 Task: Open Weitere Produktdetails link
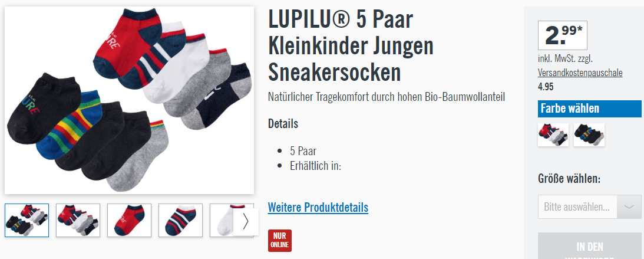pyautogui.click(x=318, y=207)
